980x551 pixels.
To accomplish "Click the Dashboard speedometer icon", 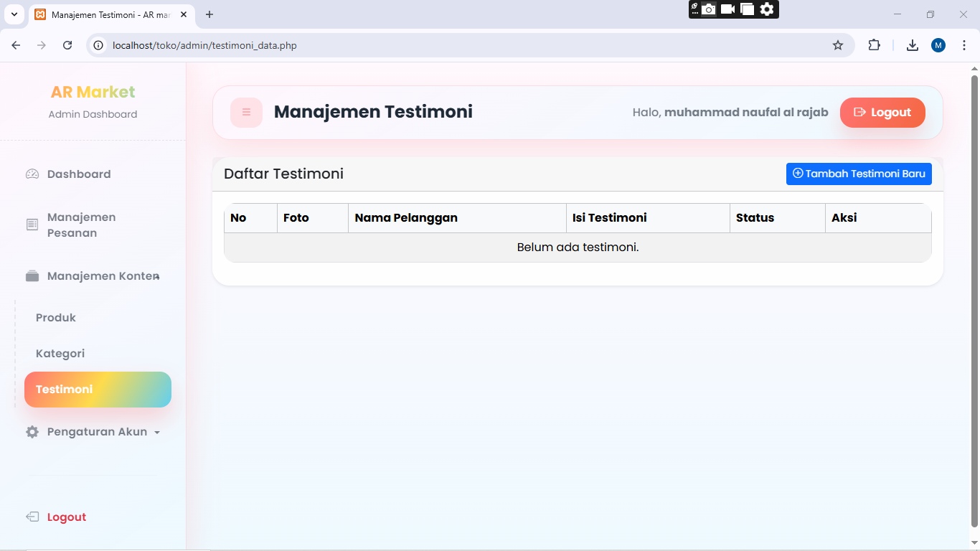I will click(x=32, y=174).
